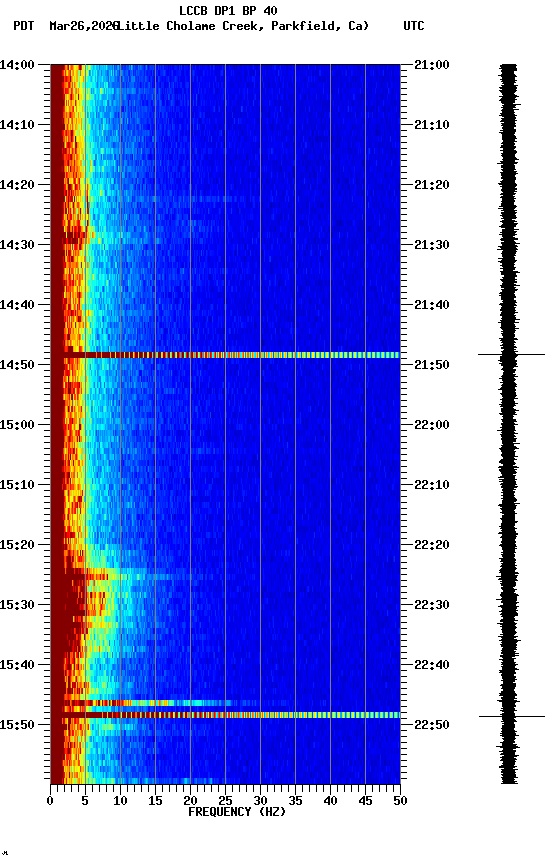Click the title text 'LCCB DP1 BP 40'
552x864 pixels.
(228, 10)
